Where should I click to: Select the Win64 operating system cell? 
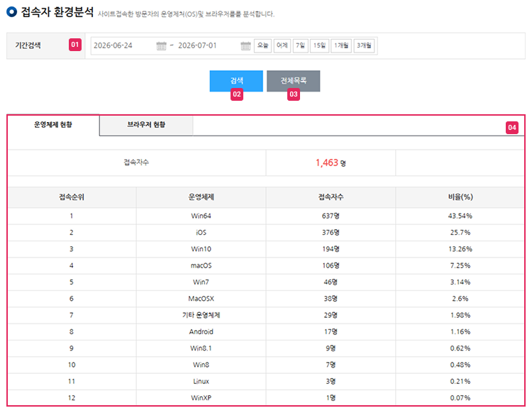201,216
